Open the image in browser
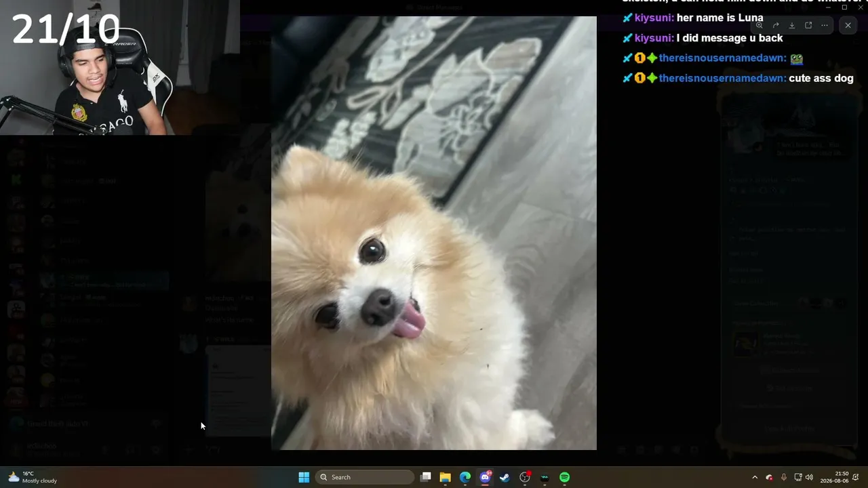 pyautogui.click(x=808, y=26)
